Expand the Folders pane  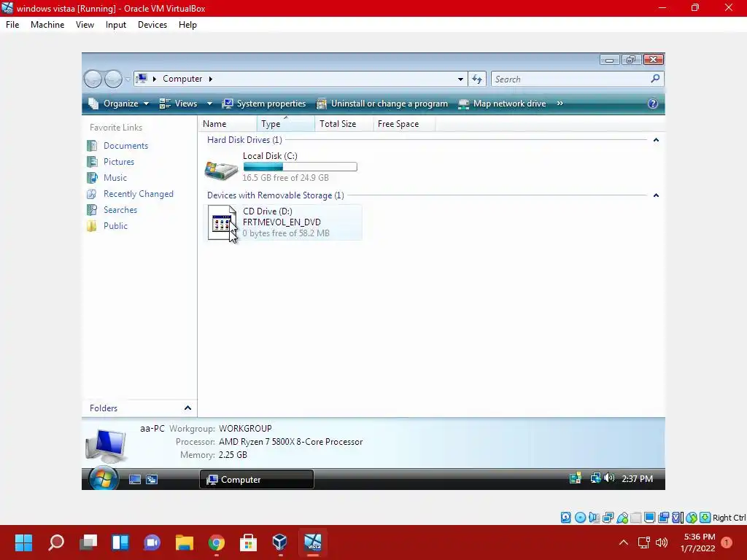(187, 408)
